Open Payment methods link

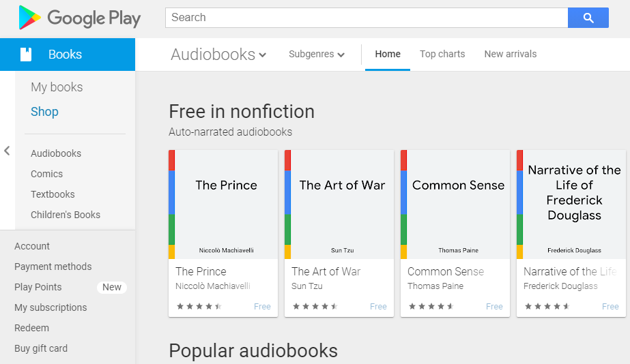53,267
